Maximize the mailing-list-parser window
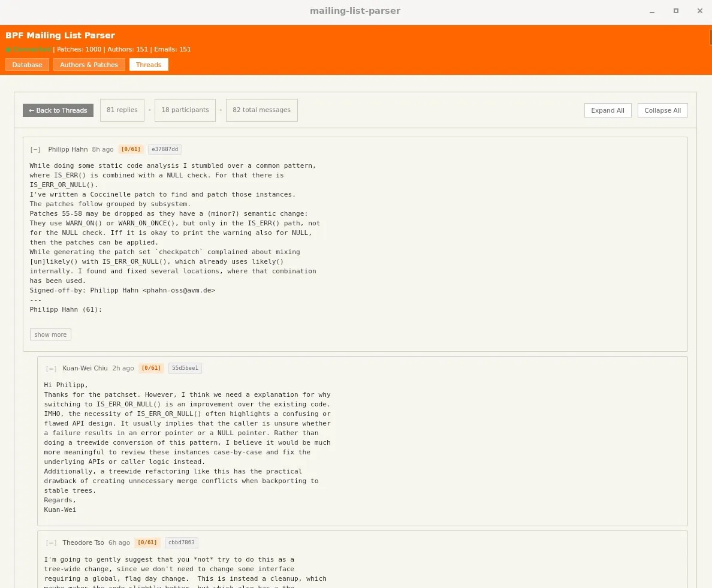Image resolution: width=712 pixels, height=588 pixels. coord(675,11)
